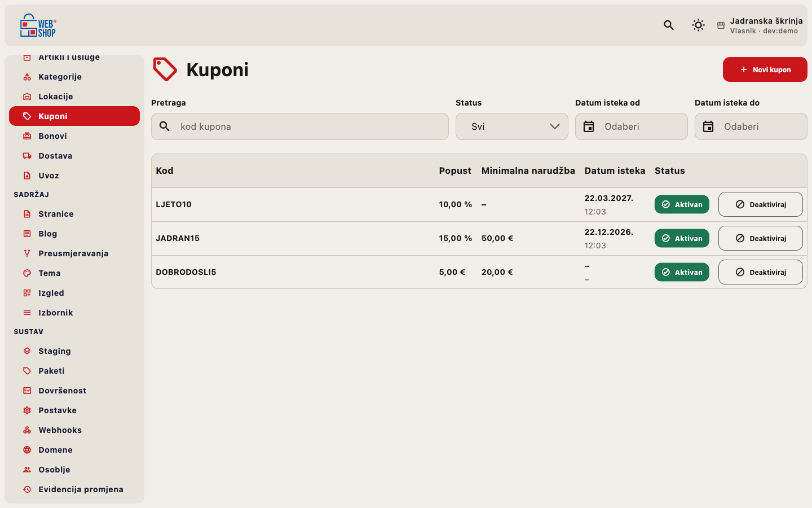Viewport: 812px width, 508px height.
Task: Create a new coupon with Novi kupon
Action: click(x=765, y=69)
